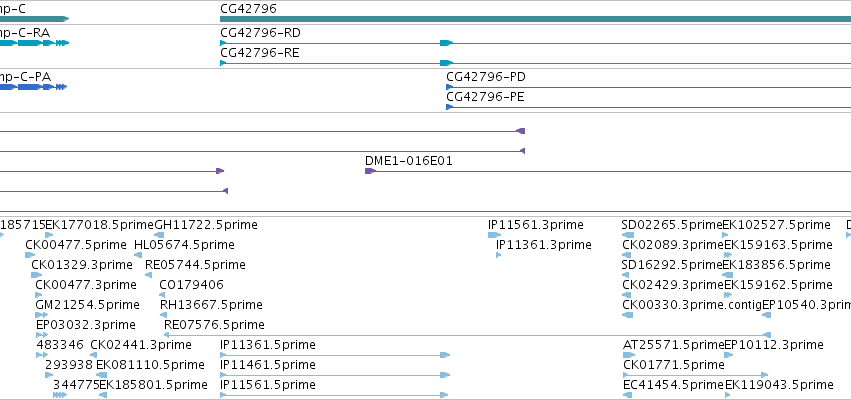Click the CK00477.5prime EST label
851x400 pixels.
tap(76, 245)
